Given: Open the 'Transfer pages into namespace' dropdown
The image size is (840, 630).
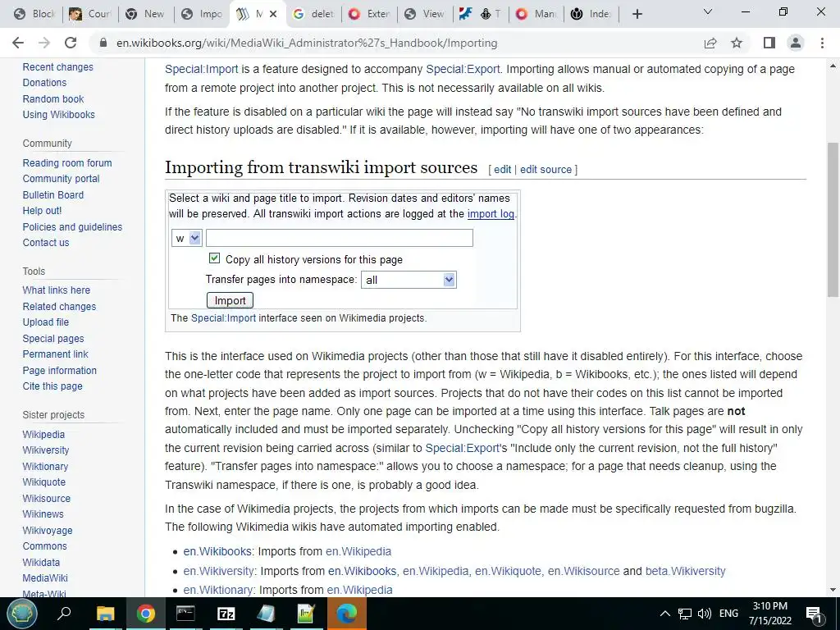Looking at the screenshot, I should coord(409,280).
